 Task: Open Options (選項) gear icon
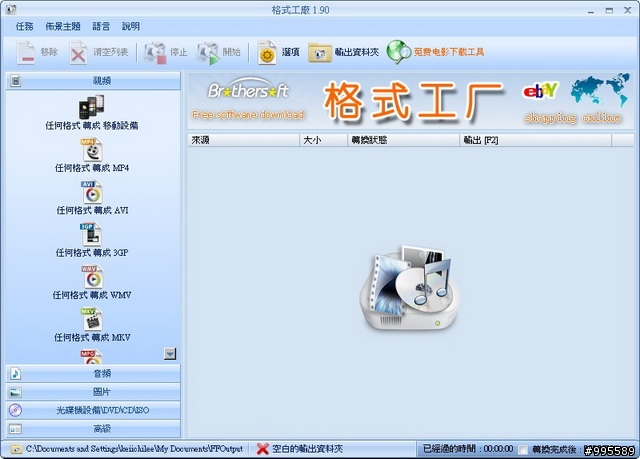click(267, 52)
